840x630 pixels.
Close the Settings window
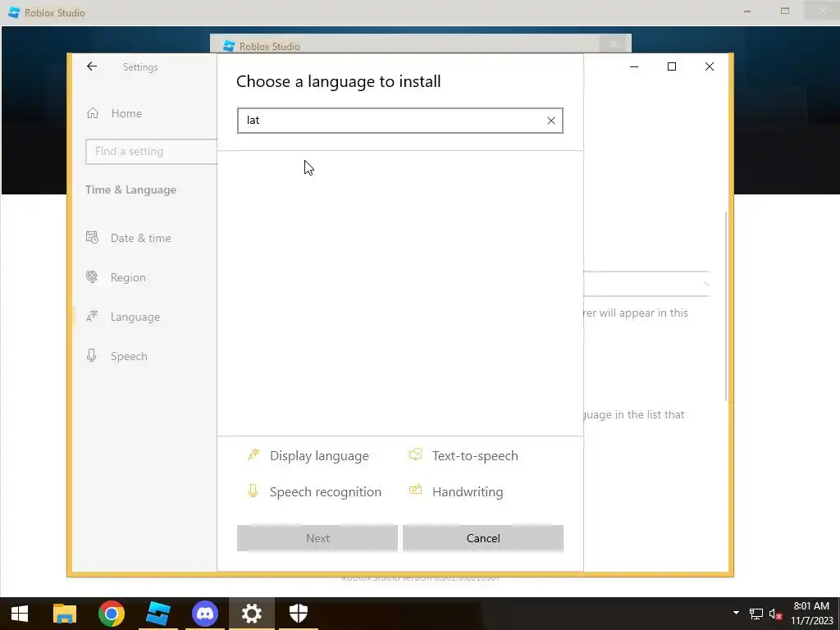[710, 66]
